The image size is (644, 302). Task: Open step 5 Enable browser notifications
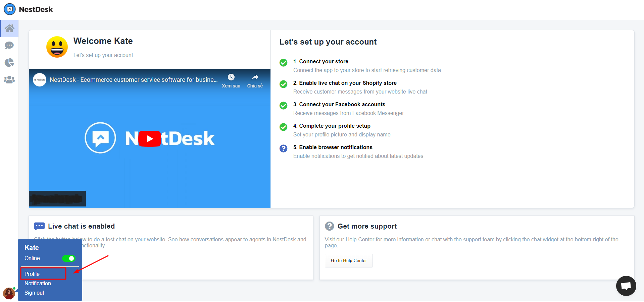[x=333, y=147]
